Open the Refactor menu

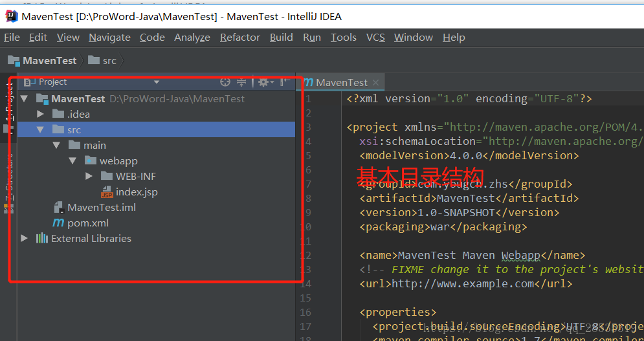point(240,38)
